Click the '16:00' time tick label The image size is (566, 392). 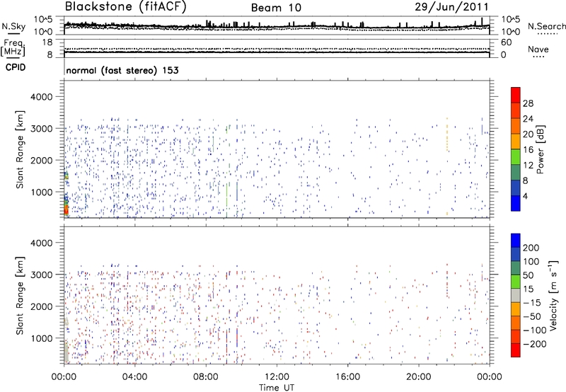coord(347,377)
